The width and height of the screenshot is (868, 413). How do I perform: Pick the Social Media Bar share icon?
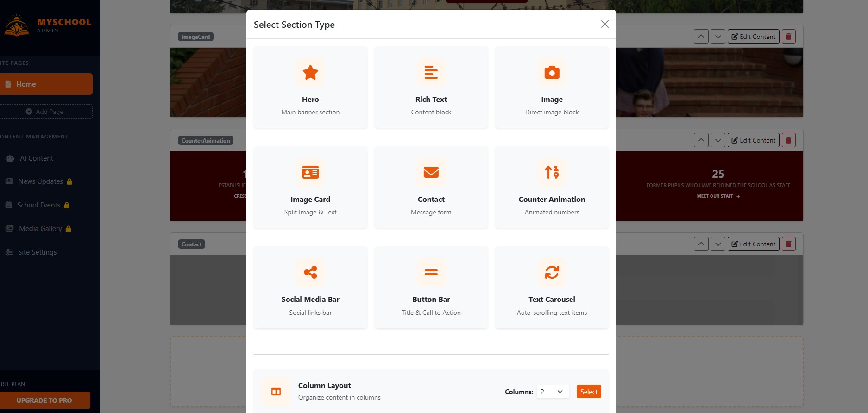coord(310,272)
